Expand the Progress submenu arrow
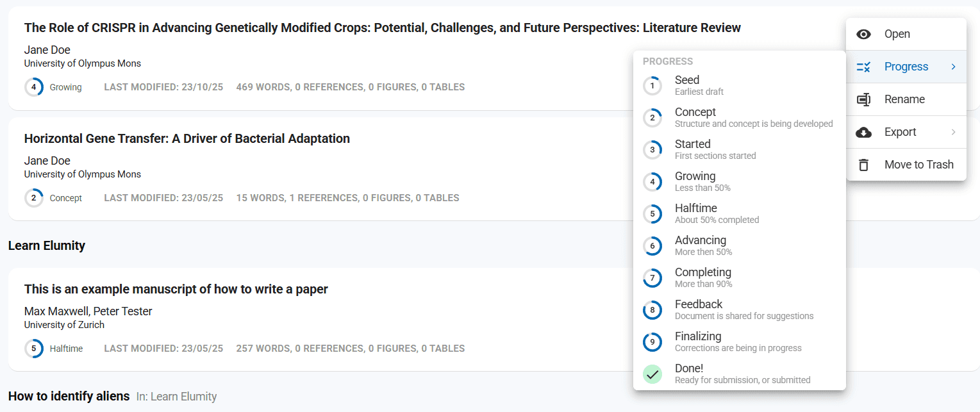The width and height of the screenshot is (980, 412). (x=953, y=67)
